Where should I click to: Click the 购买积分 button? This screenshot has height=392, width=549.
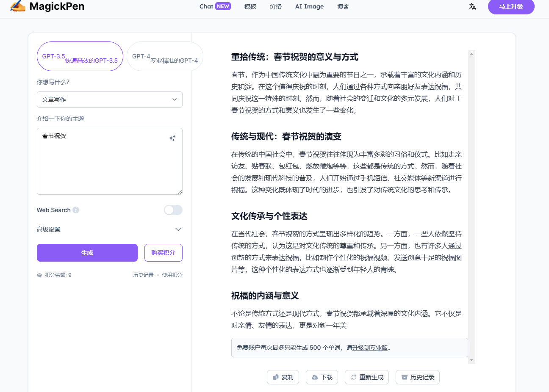coord(164,253)
